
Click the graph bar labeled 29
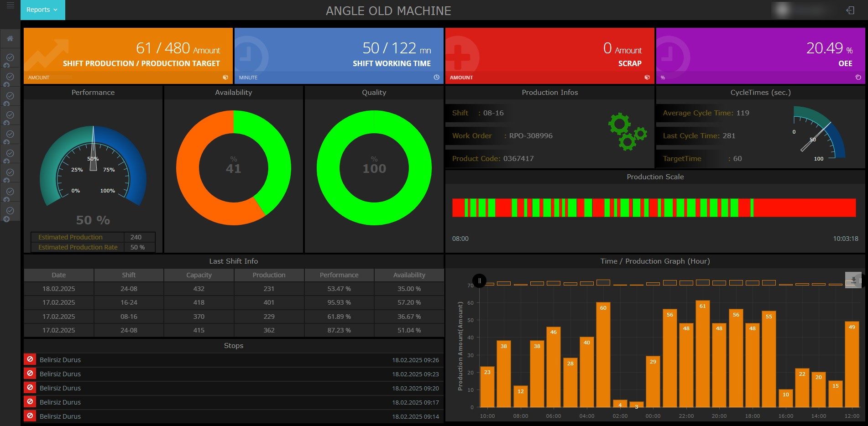tap(653, 381)
